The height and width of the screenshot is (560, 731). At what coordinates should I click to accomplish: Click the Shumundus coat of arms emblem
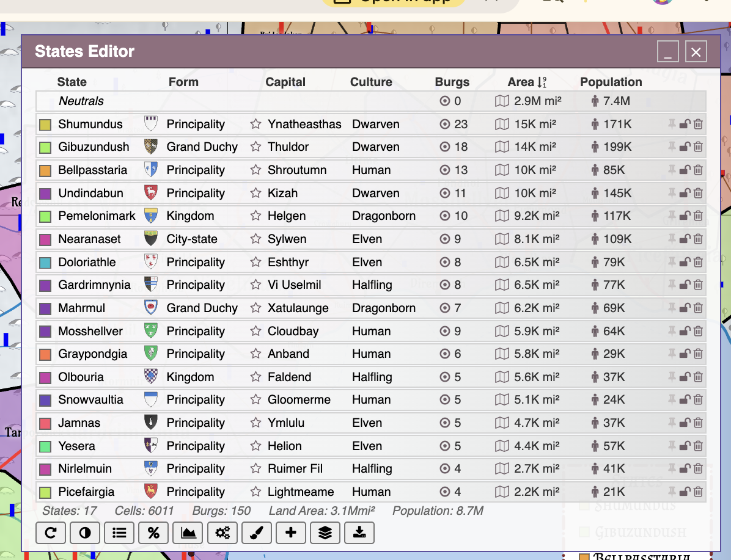tap(150, 124)
